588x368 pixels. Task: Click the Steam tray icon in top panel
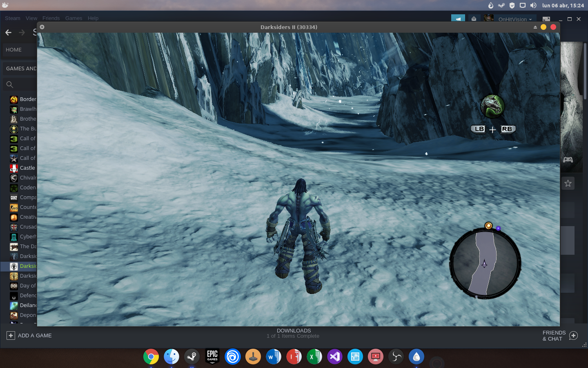501,5
